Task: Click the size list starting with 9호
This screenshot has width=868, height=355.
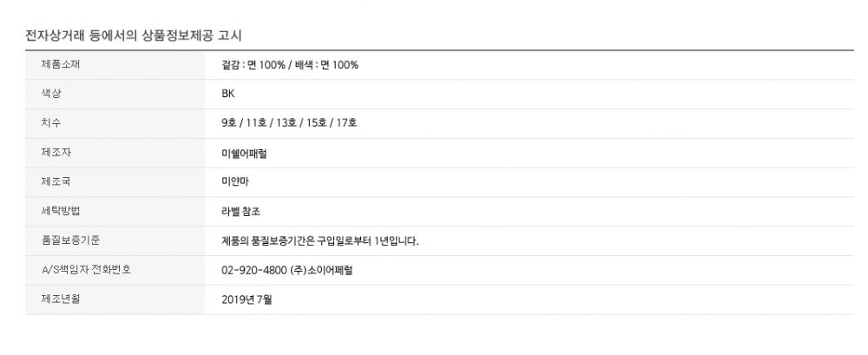Action: click(x=289, y=123)
